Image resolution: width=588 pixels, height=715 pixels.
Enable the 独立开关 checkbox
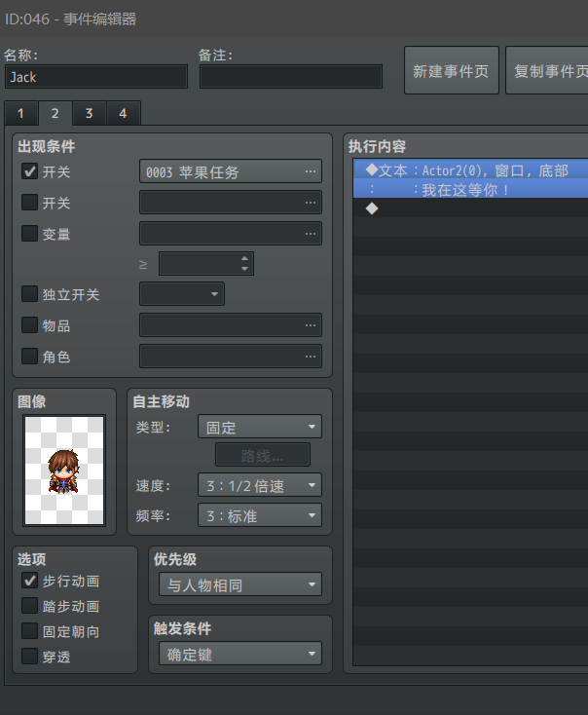point(29,293)
